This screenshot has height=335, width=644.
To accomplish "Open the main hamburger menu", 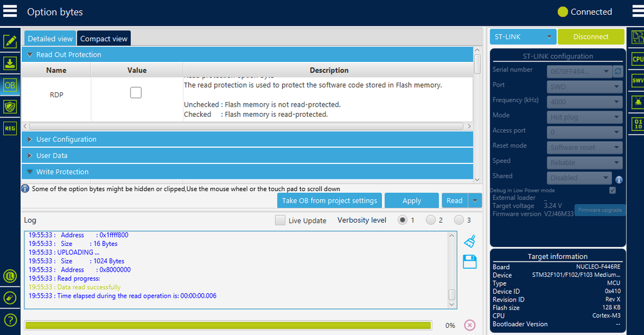I will pyautogui.click(x=10, y=11).
